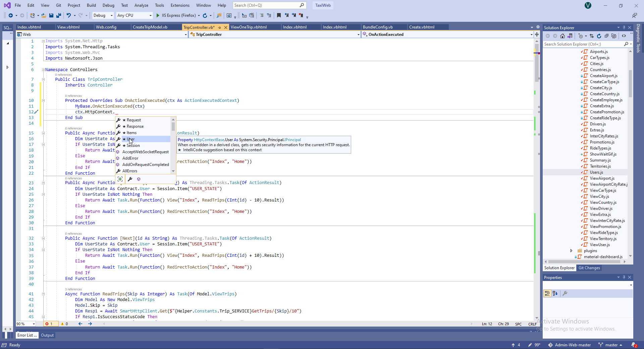This screenshot has width=644, height=349.
Task: Click the master branch button in status bar
Action: (x=610, y=345)
